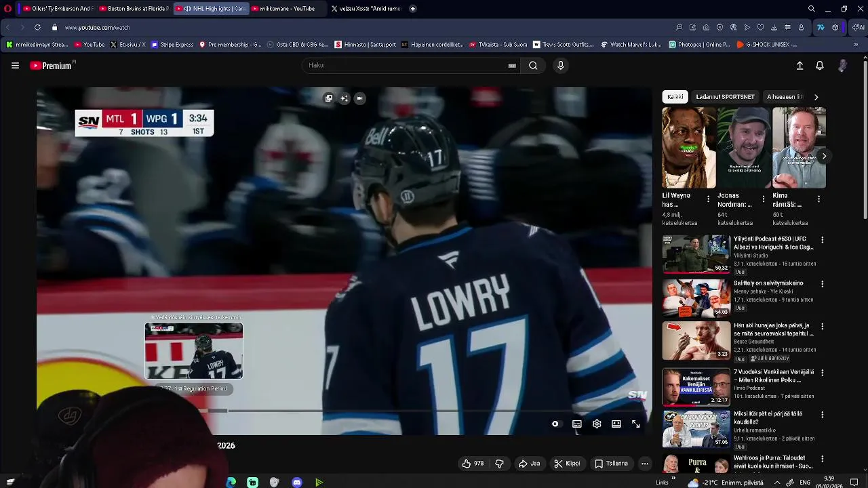Open the weather widget showing -21°C
The image size is (868, 488).
[x=724, y=483]
